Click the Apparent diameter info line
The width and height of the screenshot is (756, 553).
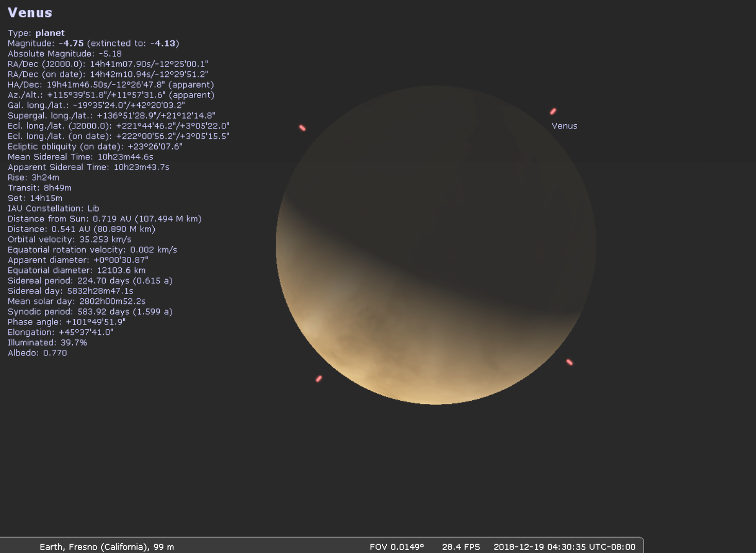pos(78,260)
